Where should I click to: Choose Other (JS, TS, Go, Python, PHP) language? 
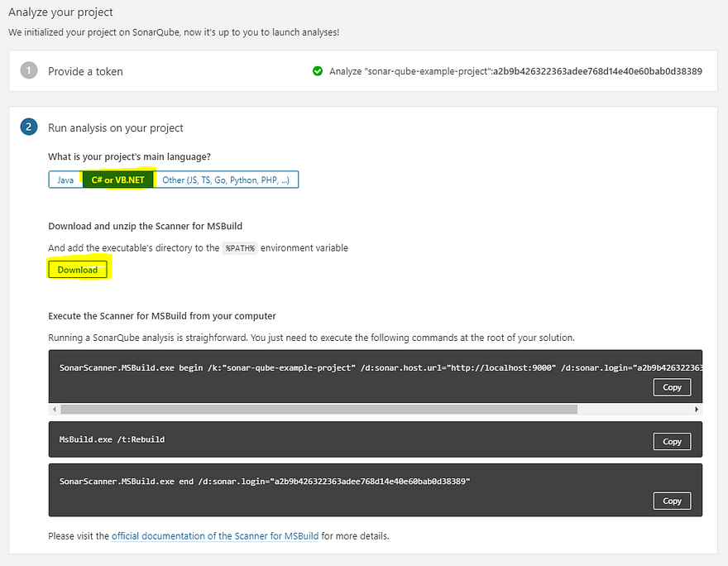[x=226, y=180]
